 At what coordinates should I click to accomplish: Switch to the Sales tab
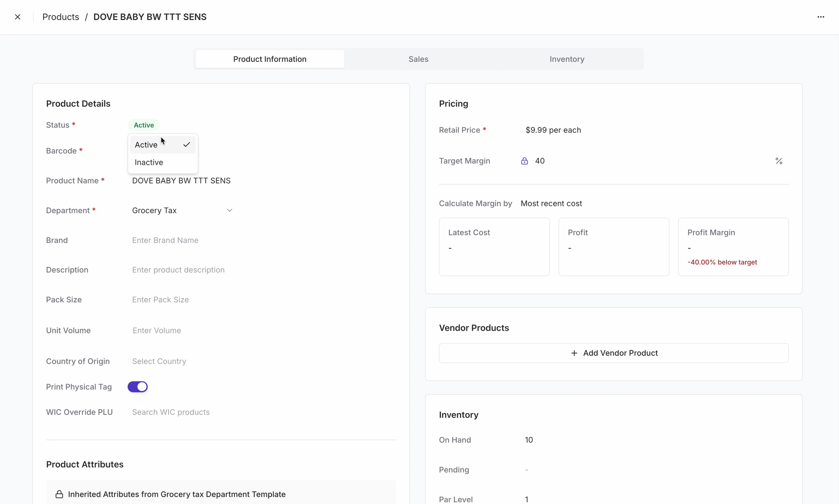pos(418,59)
